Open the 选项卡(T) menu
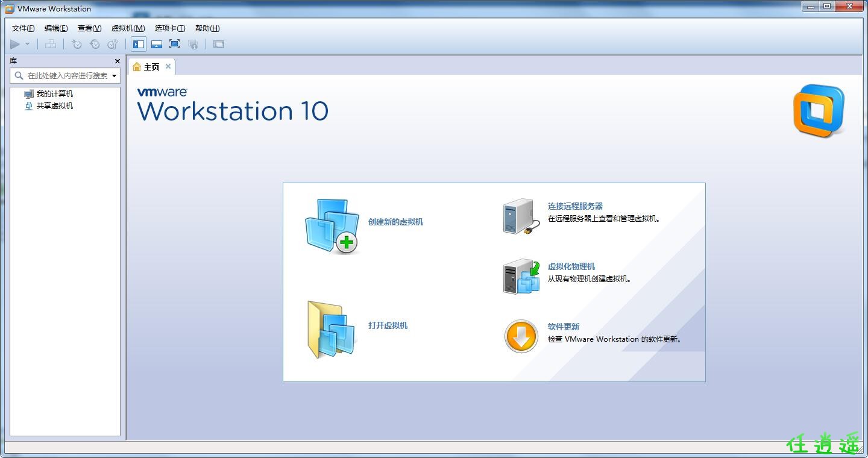Screen dimensions: 868x458 170,28
